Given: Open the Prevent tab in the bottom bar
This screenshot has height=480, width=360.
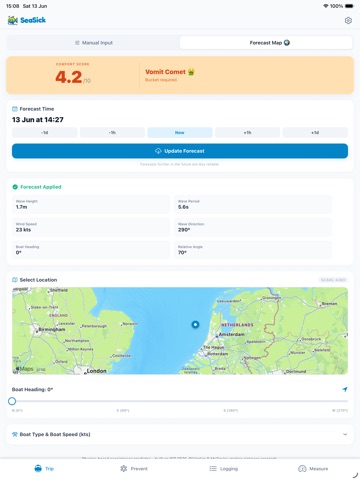Looking at the screenshot, I should 134,469.
